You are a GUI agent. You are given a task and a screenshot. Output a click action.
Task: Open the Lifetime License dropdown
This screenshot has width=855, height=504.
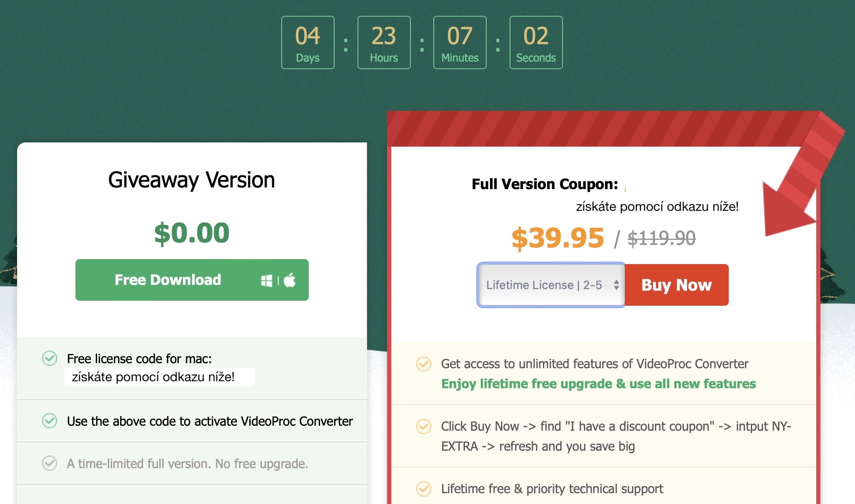click(x=544, y=285)
